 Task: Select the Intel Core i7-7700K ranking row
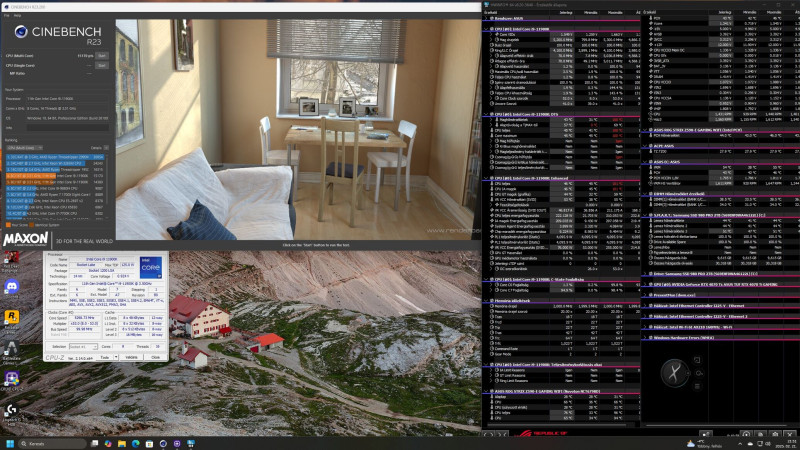[x=55, y=213]
